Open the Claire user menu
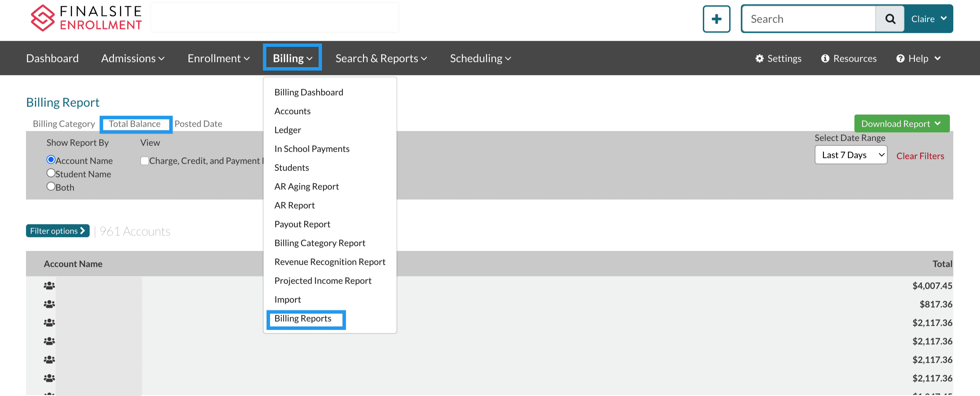 (x=928, y=19)
